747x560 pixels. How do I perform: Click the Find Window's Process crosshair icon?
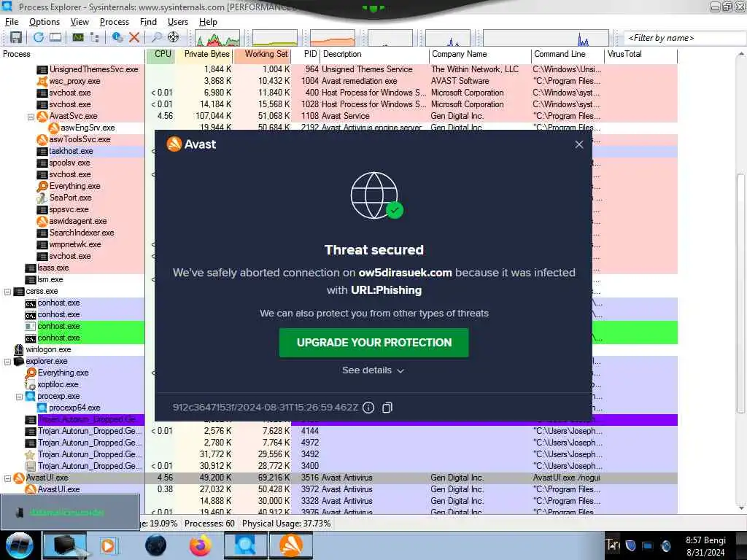point(174,37)
